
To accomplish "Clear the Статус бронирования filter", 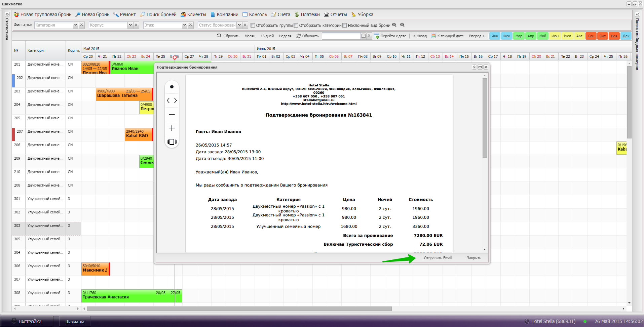I will [x=245, y=25].
